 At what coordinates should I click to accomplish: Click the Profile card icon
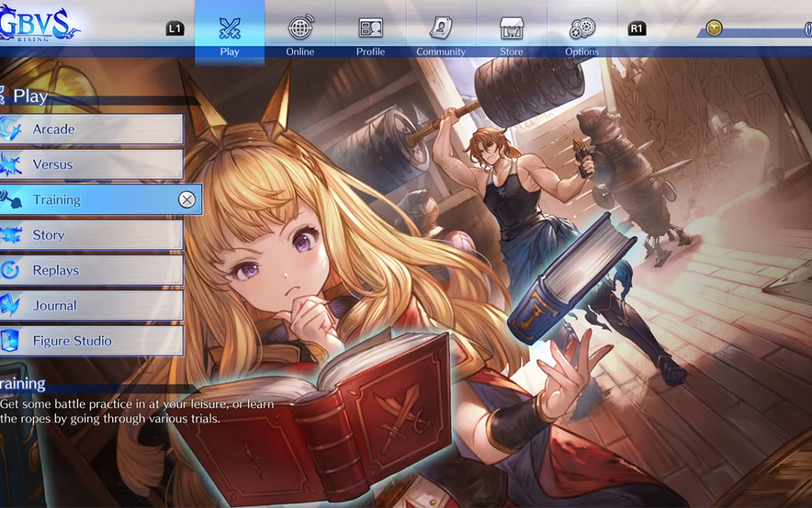coord(371,28)
